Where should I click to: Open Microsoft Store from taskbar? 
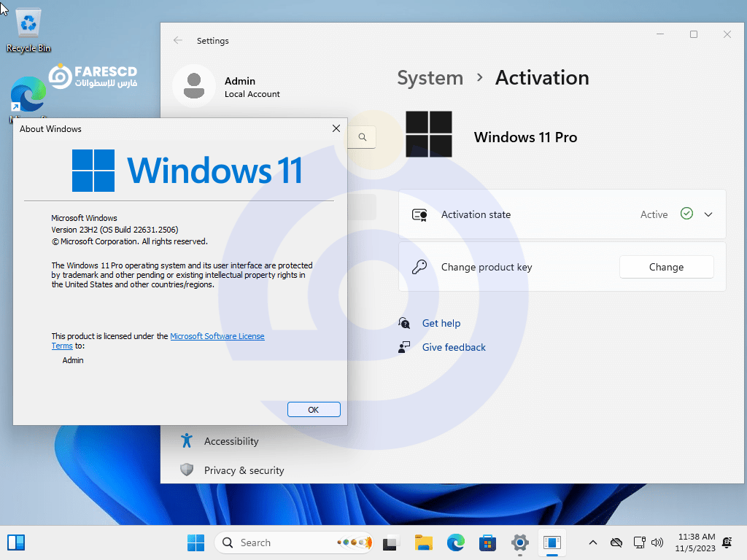(487, 542)
